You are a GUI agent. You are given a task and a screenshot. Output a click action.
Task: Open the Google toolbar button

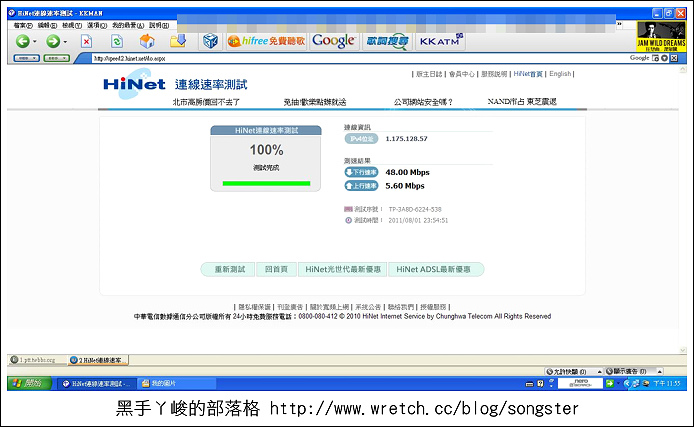tap(334, 41)
